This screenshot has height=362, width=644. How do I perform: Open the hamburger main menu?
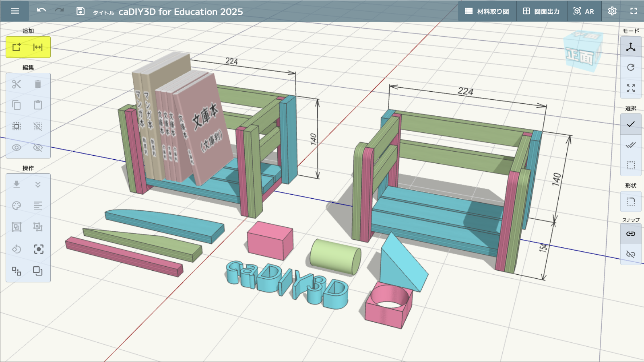[x=15, y=11]
